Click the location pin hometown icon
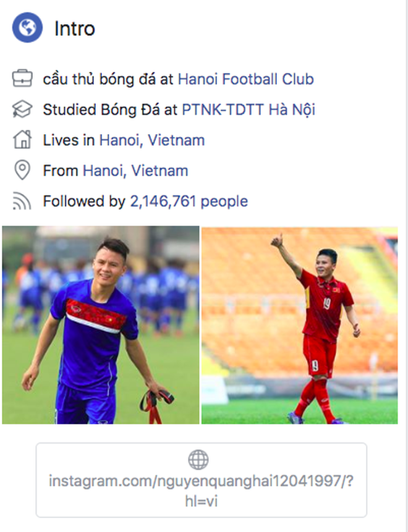The height and width of the screenshot is (532, 408). point(22,171)
